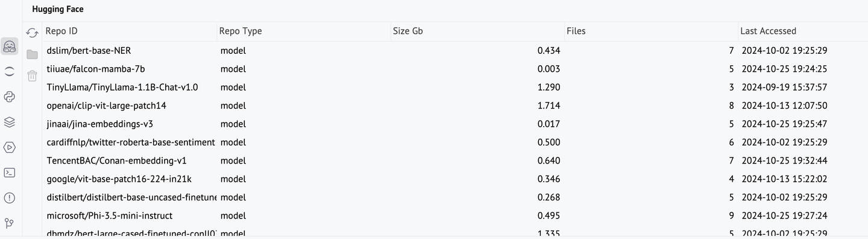Select the Hugging Face sidebar tool icon
Image resolution: width=868 pixels, height=239 pixels.
[10, 46]
